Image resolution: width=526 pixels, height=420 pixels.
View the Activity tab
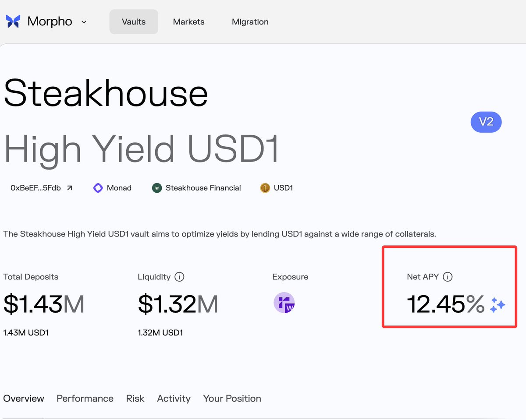click(x=174, y=399)
